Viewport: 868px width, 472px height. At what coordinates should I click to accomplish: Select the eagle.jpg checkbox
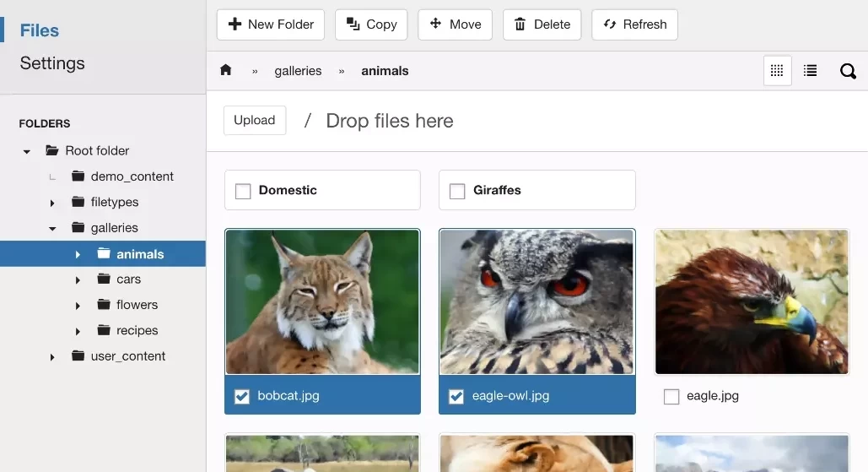pos(671,397)
